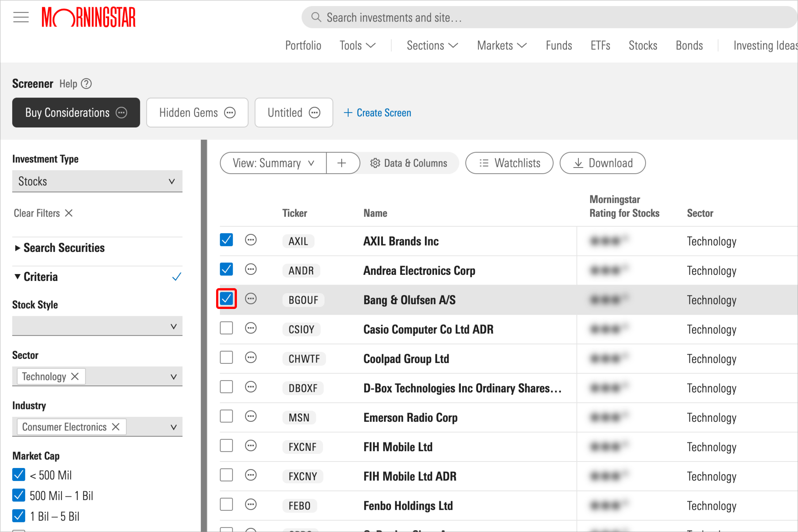Image resolution: width=798 pixels, height=532 pixels.
Task: Toggle the AXIL stock checkbox
Action: tap(226, 241)
